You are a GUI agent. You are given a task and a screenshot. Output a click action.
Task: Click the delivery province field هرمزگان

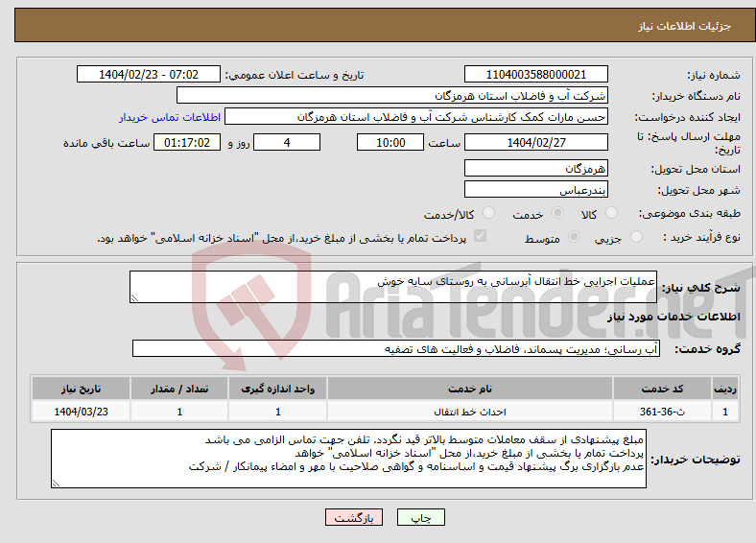pyautogui.click(x=536, y=168)
